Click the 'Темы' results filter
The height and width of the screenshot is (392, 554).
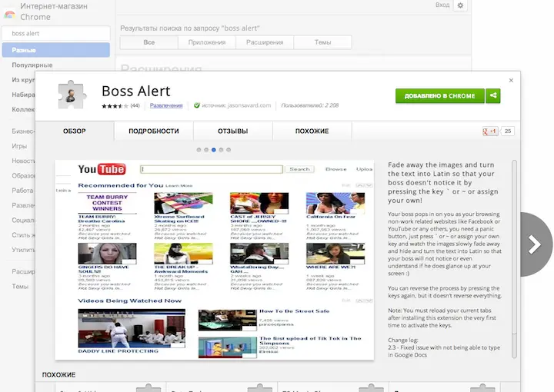[x=322, y=42]
